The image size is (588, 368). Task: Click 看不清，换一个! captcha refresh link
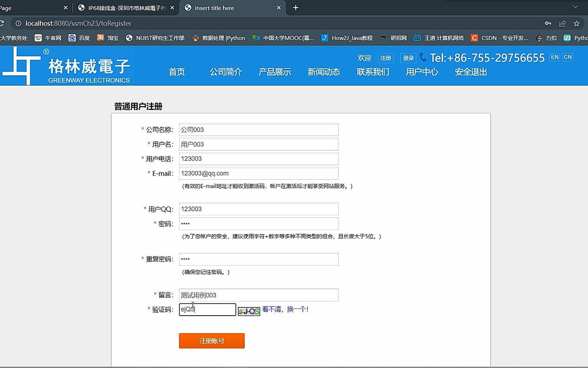[285, 309]
